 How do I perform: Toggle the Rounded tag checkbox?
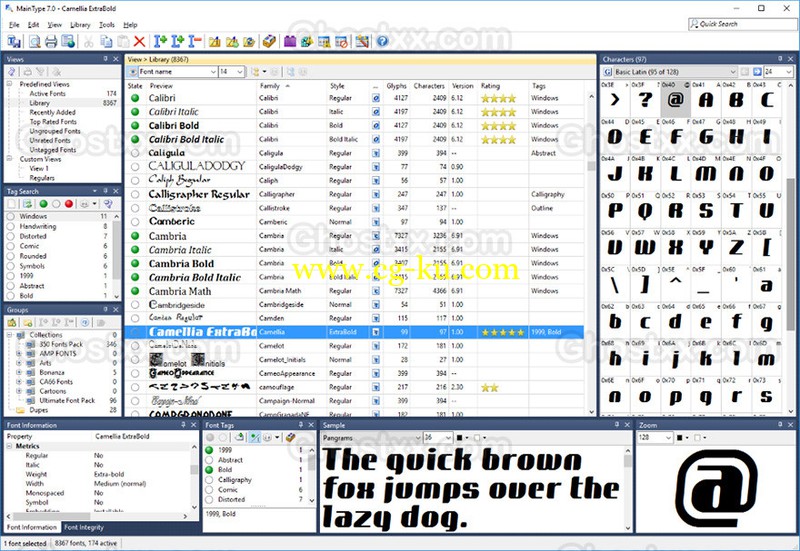pos(11,256)
